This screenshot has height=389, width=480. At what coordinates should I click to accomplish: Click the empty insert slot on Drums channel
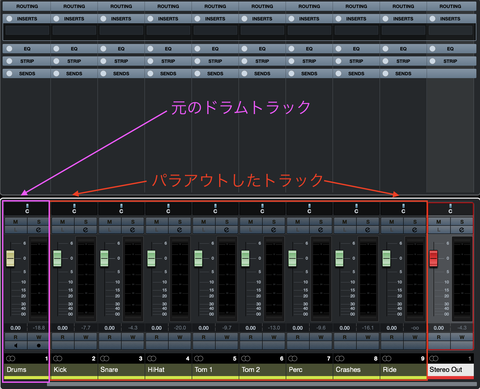click(x=27, y=31)
